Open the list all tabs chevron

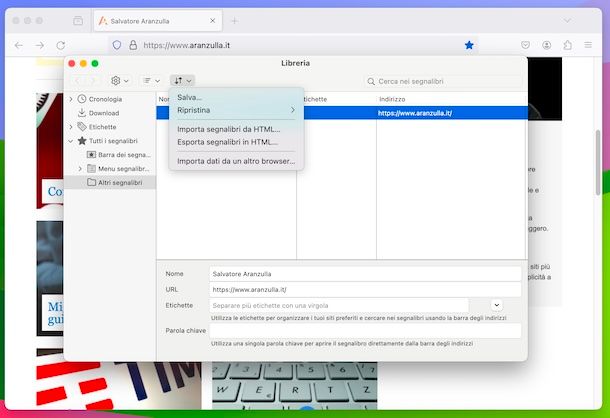click(568, 20)
